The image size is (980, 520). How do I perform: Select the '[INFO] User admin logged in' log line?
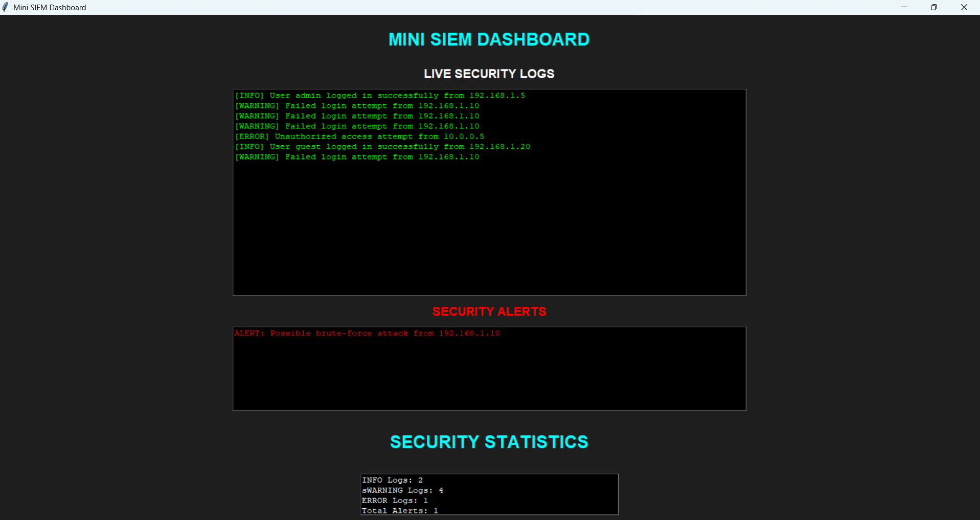click(x=380, y=96)
